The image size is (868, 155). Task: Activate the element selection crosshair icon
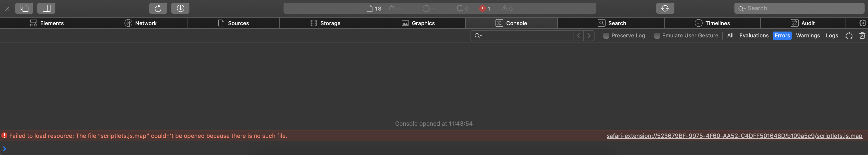coord(665,8)
